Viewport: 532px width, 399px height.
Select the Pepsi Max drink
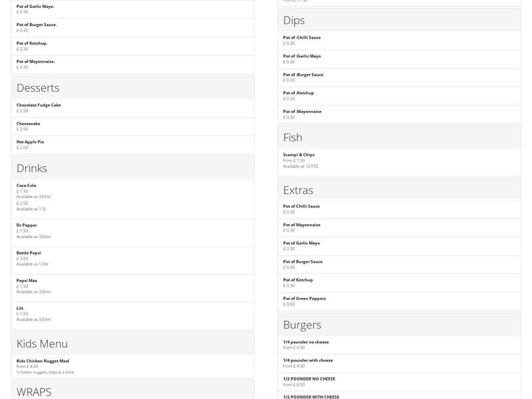(27, 281)
